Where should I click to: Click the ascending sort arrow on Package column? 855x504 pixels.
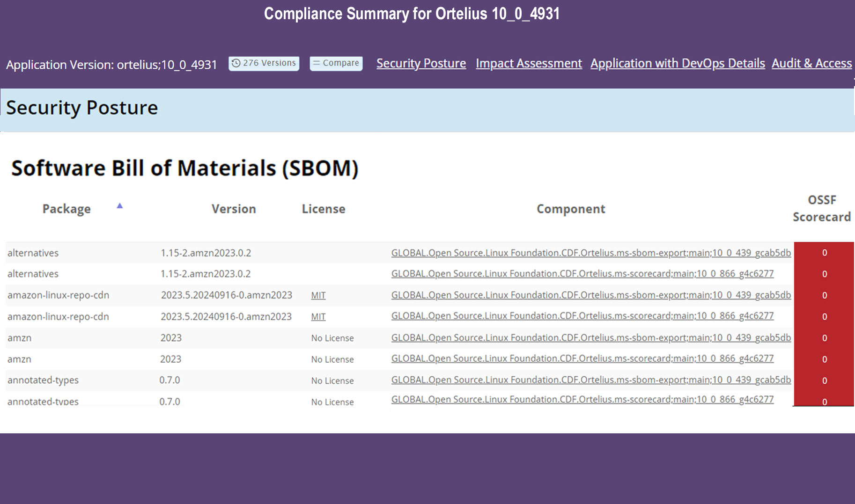point(120,205)
